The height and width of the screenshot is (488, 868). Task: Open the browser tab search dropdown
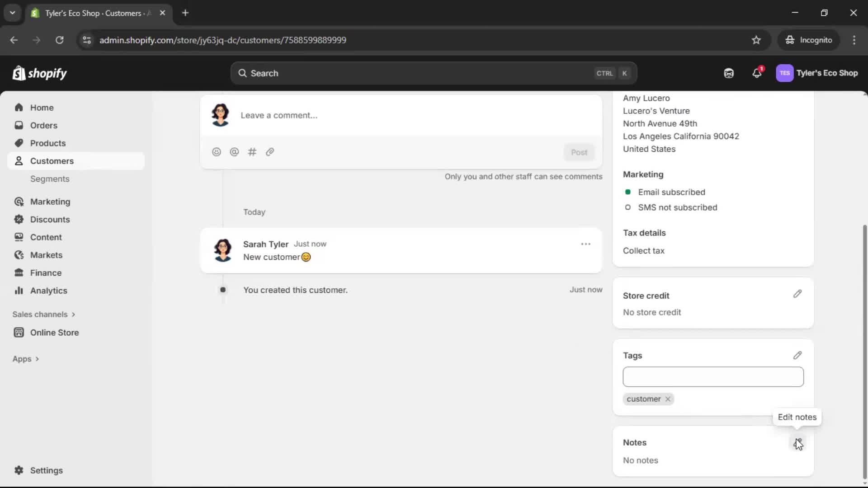point(12,13)
